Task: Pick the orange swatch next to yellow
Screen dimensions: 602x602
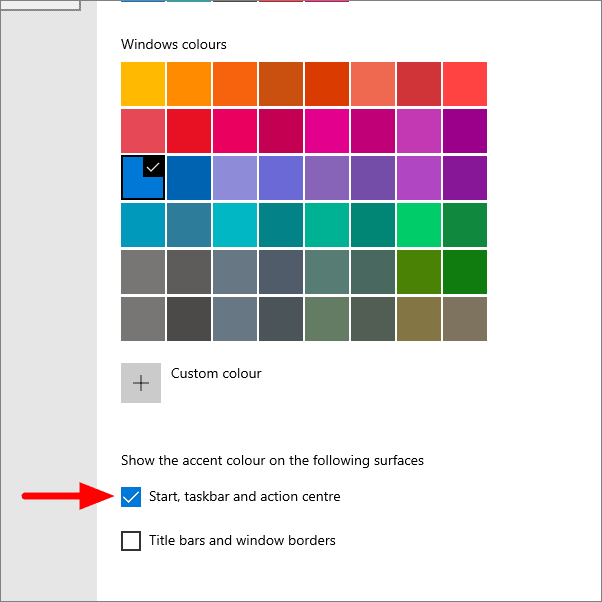Action: point(189,84)
